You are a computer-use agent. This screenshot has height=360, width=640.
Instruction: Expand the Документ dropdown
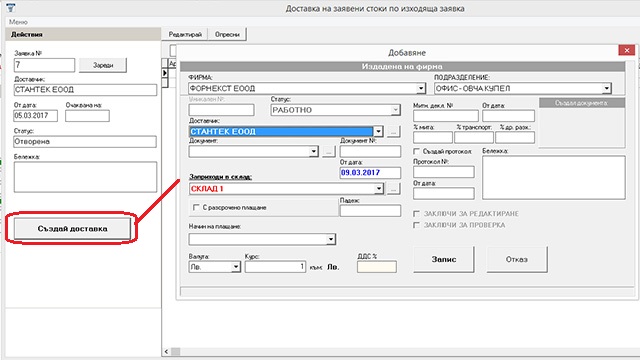click(x=313, y=151)
